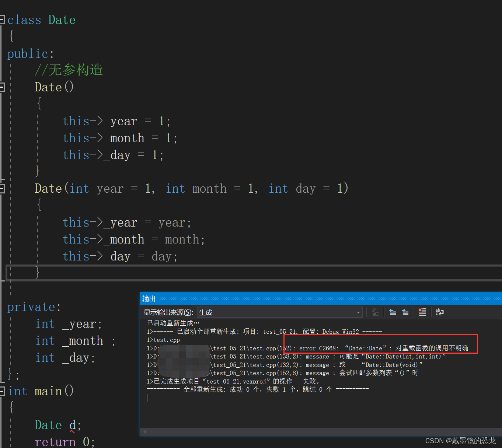Image resolution: width=502 pixels, height=448 pixels.
Task: Click the 尝试匹配参数列表 message line
Action: [282, 373]
